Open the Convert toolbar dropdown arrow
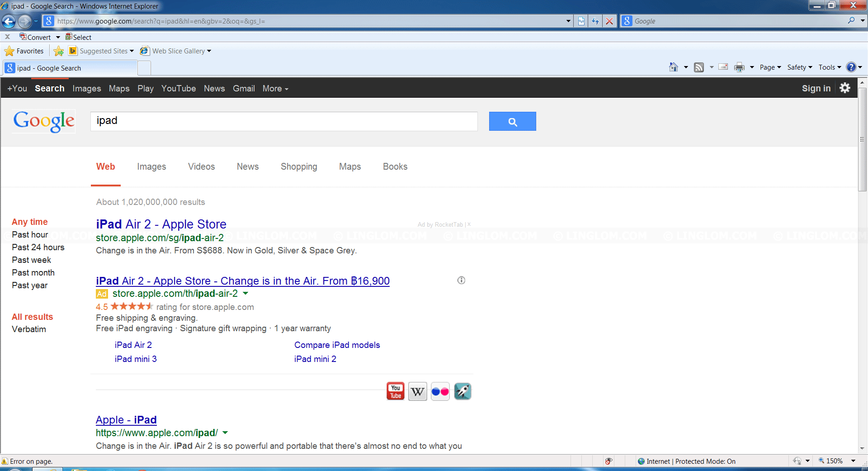The image size is (868, 471). tap(58, 37)
